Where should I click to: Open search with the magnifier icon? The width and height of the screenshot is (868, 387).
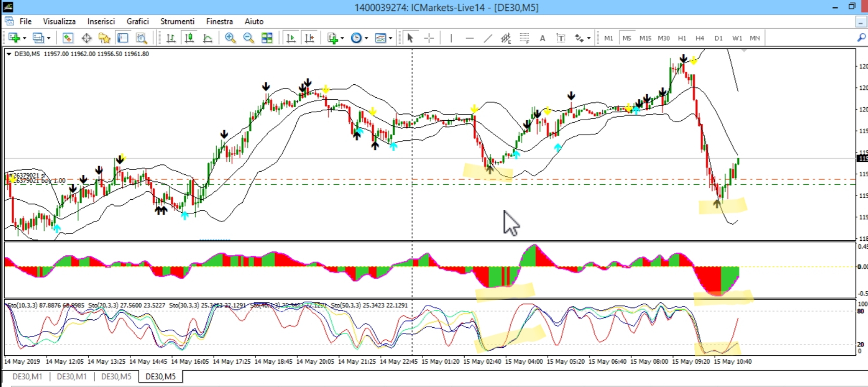[x=861, y=38]
